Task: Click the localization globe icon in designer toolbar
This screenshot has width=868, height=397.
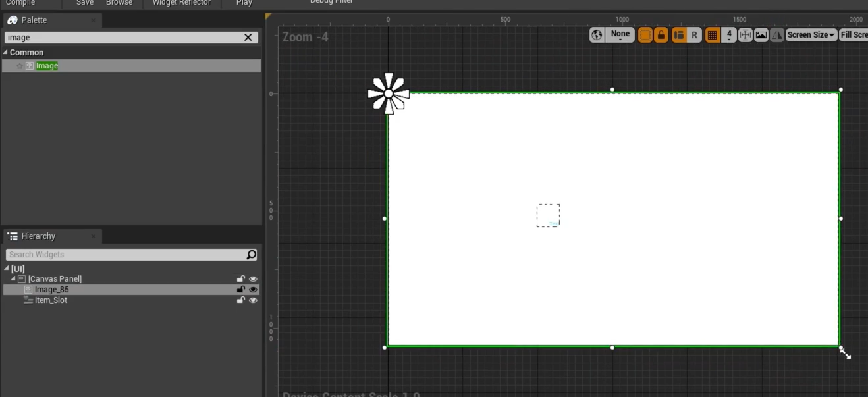Action: (597, 35)
